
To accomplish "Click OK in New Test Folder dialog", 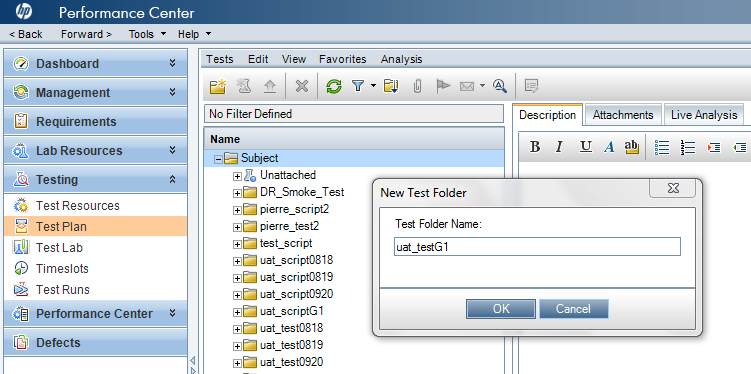I will tap(501, 309).
